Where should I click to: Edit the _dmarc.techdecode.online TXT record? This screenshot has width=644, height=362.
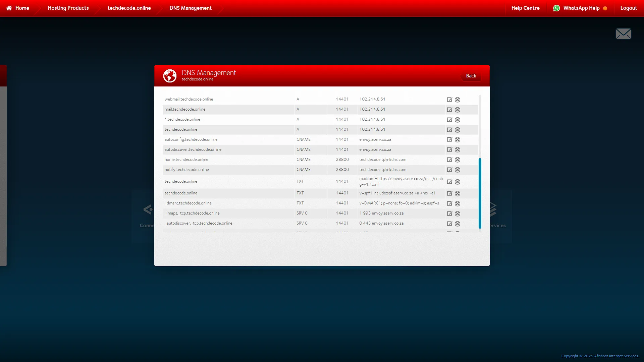click(449, 203)
